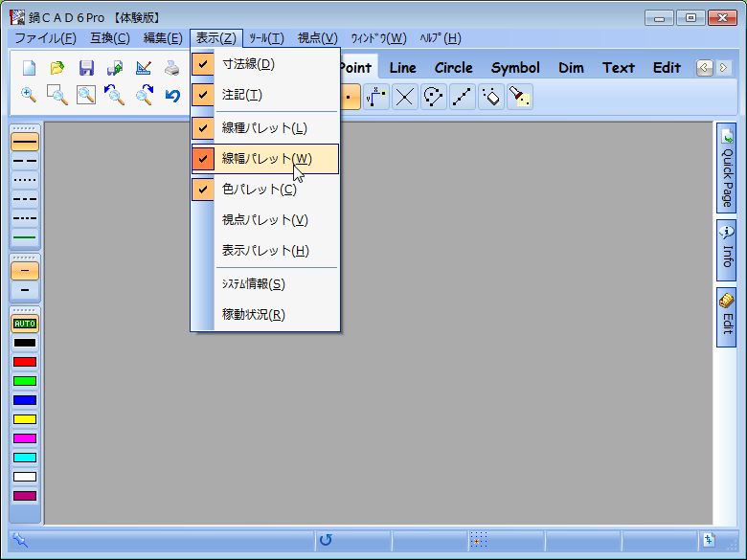Uncheck 寸法線(D) in display menu

click(x=265, y=64)
